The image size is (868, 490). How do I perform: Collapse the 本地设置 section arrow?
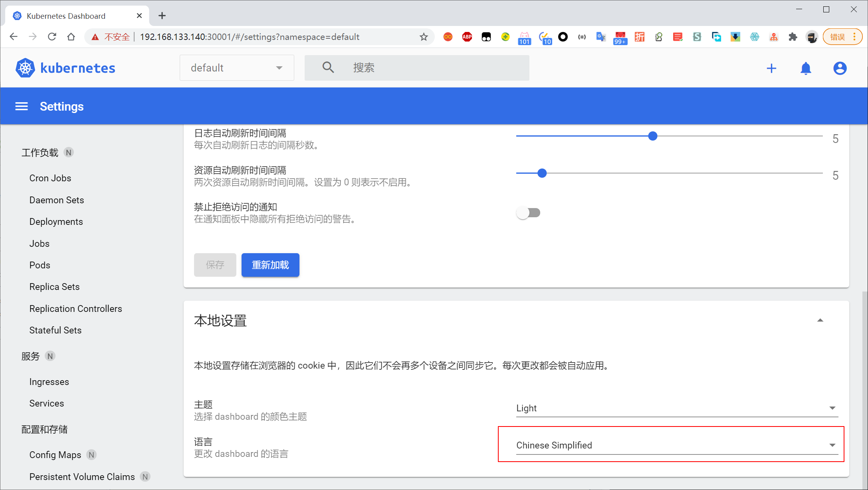[820, 320]
